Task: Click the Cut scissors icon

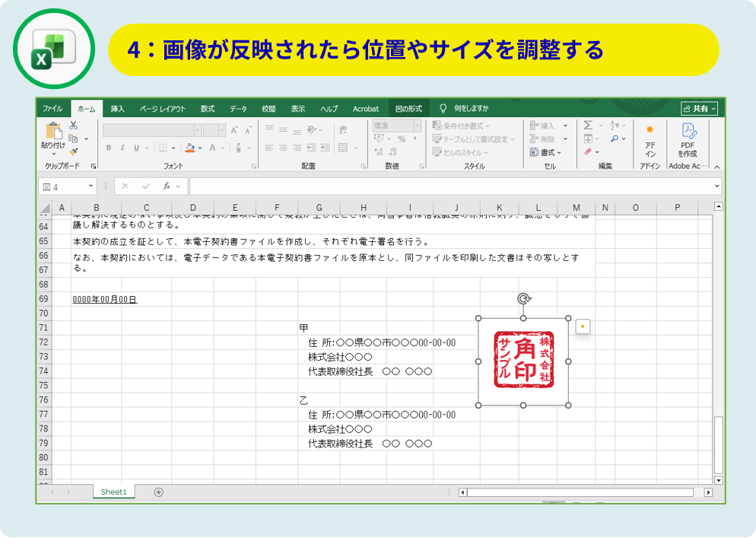Action: (x=73, y=125)
